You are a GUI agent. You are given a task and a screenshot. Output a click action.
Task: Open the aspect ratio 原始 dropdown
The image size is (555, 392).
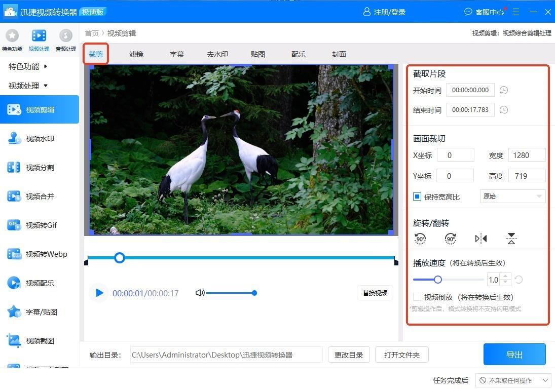click(x=512, y=197)
